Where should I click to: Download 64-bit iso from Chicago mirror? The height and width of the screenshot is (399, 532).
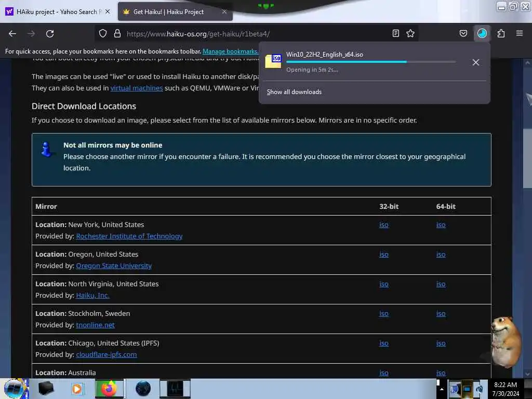click(441, 343)
